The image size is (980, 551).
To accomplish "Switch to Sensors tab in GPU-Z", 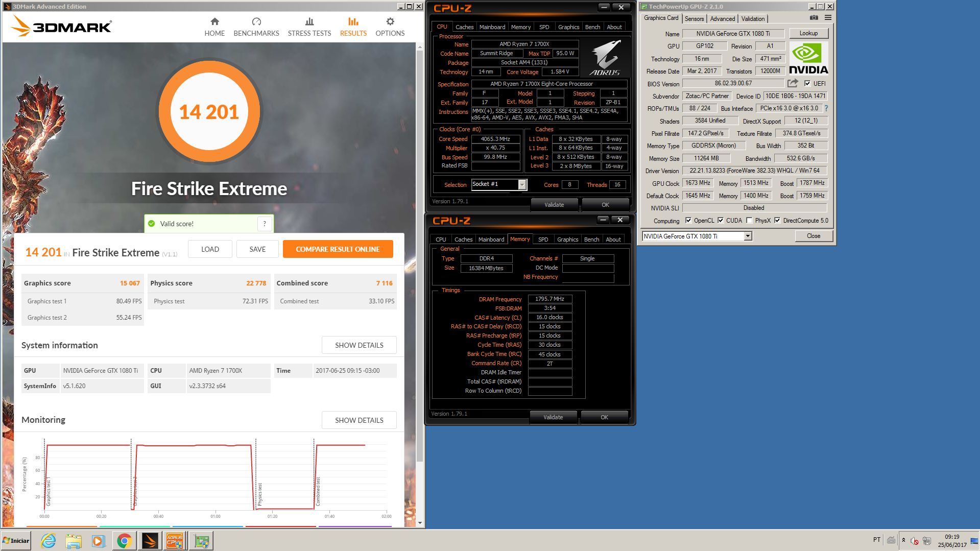I will point(695,19).
